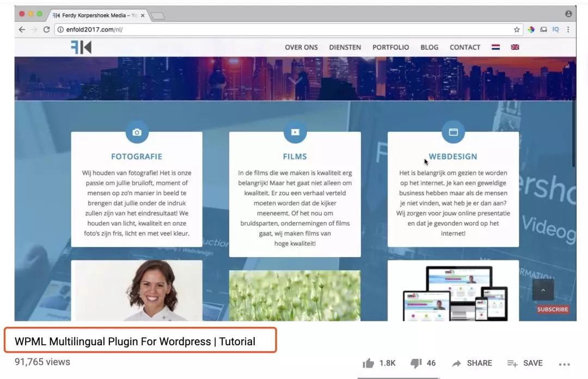Click the share arrow icon
This screenshot has height=379, width=588.
click(x=456, y=363)
